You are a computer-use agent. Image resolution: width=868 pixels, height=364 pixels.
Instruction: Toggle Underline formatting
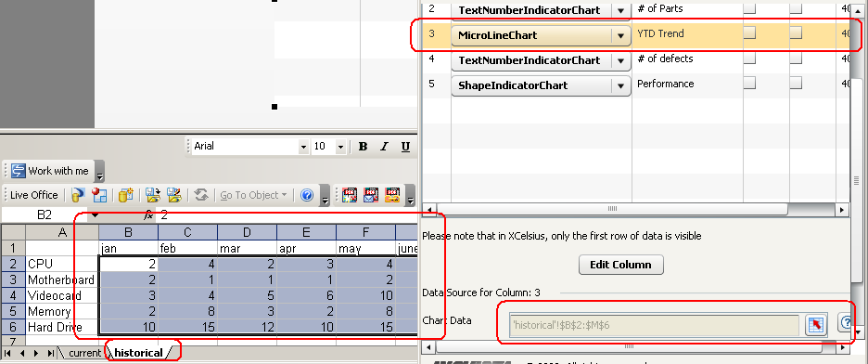[x=406, y=147]
